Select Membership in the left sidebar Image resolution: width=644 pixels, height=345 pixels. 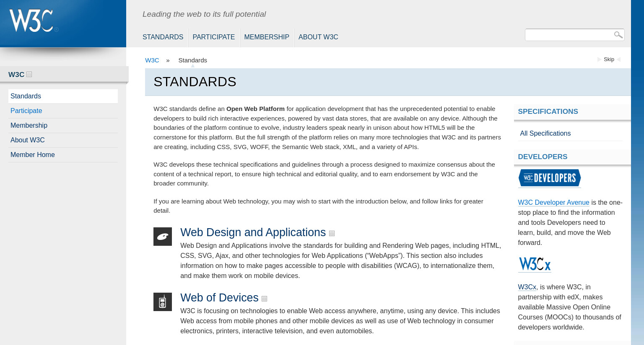(x=63, y=126)
